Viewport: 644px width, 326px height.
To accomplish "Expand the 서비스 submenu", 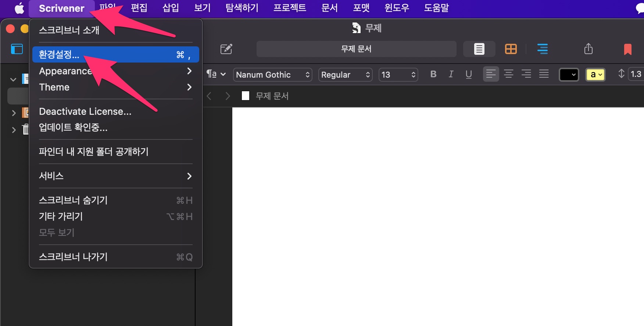I will (115, 176).
